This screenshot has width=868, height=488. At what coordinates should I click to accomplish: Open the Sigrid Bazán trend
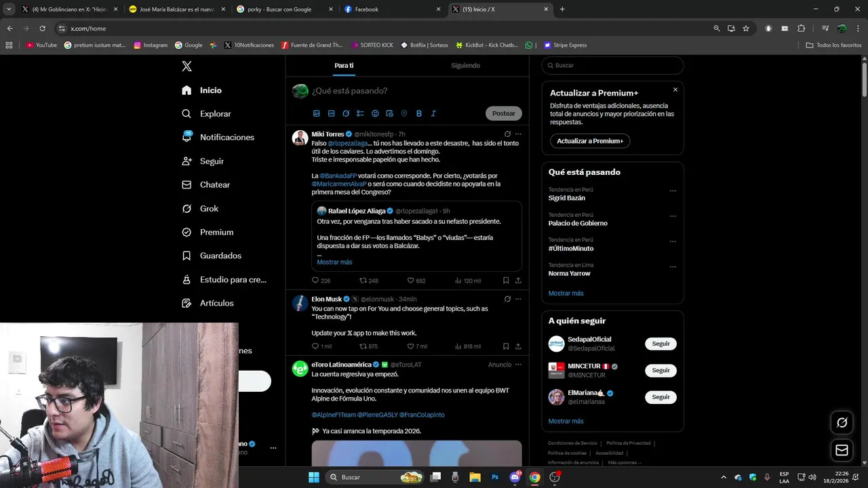click(567, 198)
